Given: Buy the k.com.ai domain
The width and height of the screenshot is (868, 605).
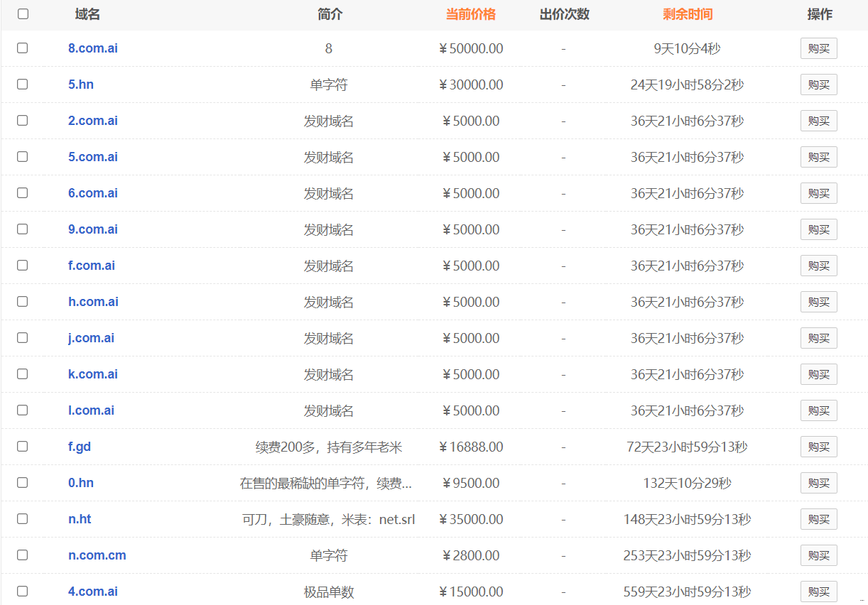Looking at the screenshot, I should tap(818, 374).
